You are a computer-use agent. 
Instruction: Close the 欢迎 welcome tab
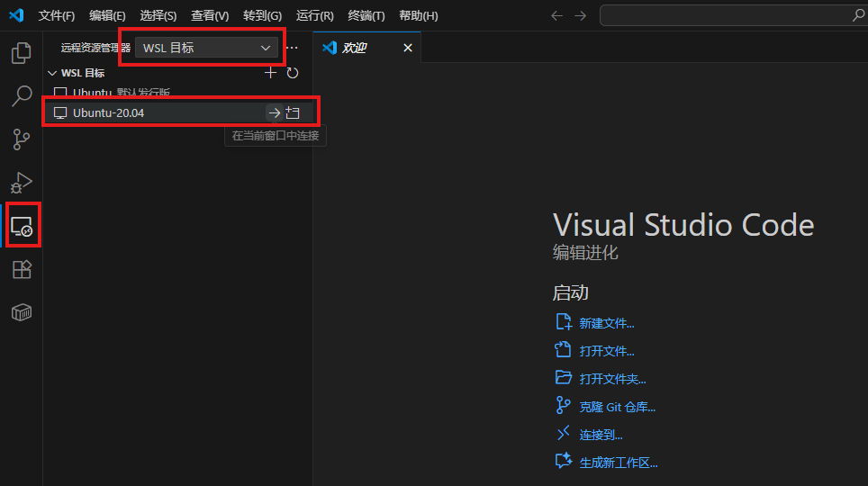[x=408, y=48]
